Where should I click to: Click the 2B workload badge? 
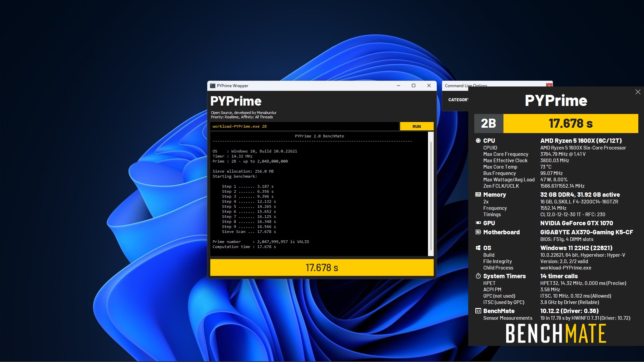[488, 123]
